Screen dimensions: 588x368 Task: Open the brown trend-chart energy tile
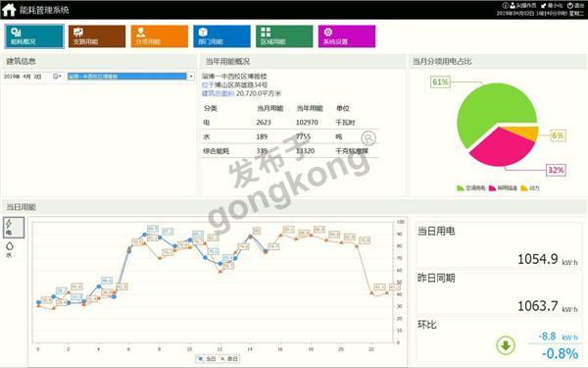click(97, 36)
